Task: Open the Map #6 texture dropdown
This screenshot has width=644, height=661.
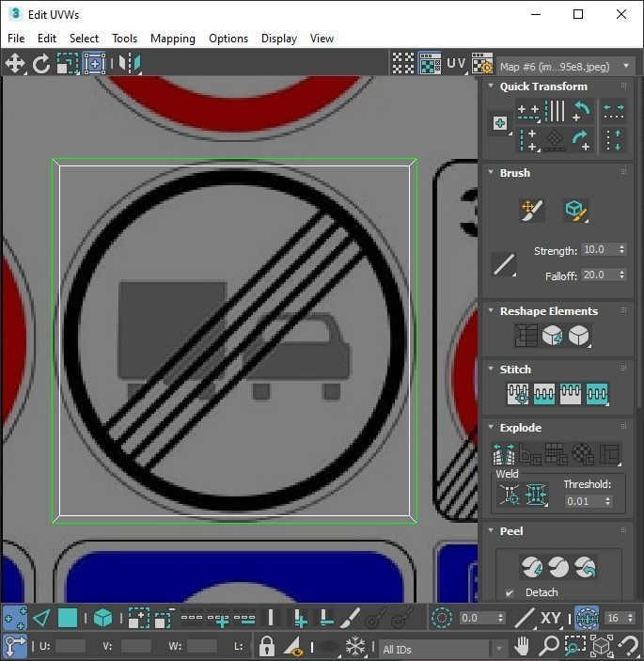Action: point(565,66)
